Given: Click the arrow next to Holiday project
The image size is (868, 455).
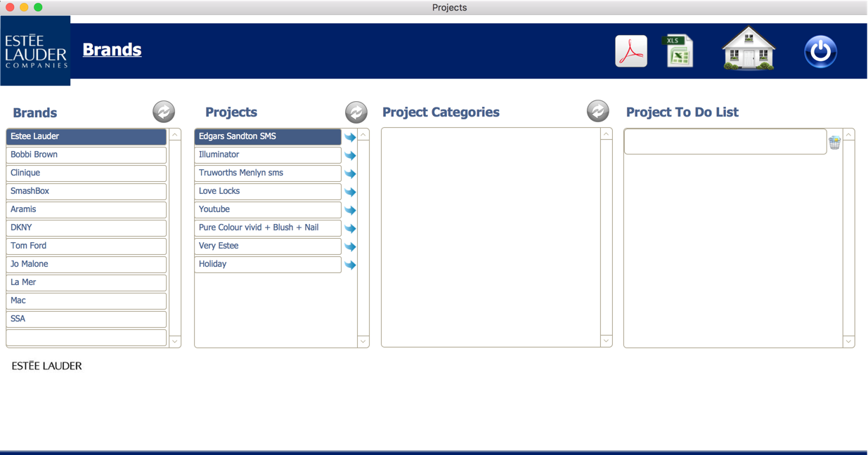Looking at the screenshot, I should [350, 265].
